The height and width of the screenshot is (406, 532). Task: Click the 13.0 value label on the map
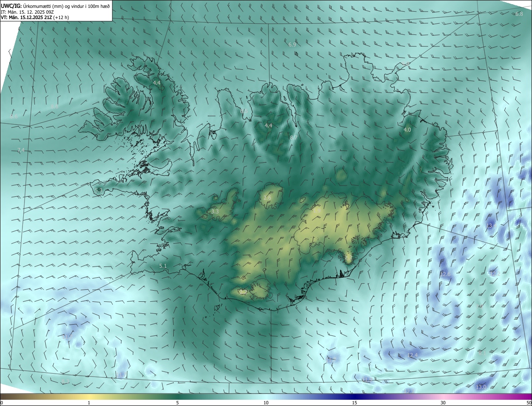(481, 387)
